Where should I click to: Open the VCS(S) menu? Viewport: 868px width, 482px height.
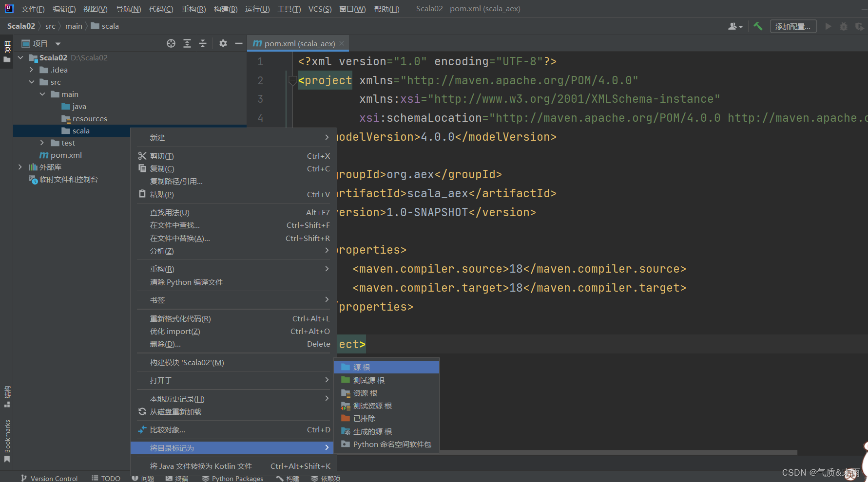(x=320, y=9)
